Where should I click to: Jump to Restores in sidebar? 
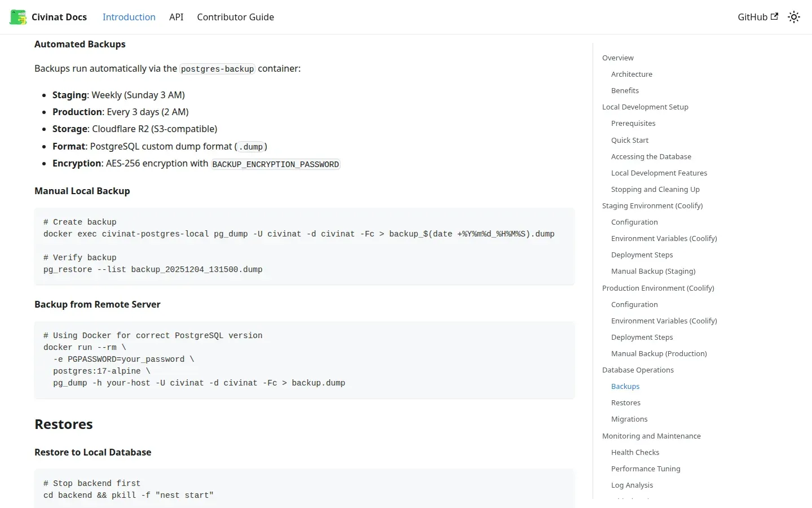[626, 402]
